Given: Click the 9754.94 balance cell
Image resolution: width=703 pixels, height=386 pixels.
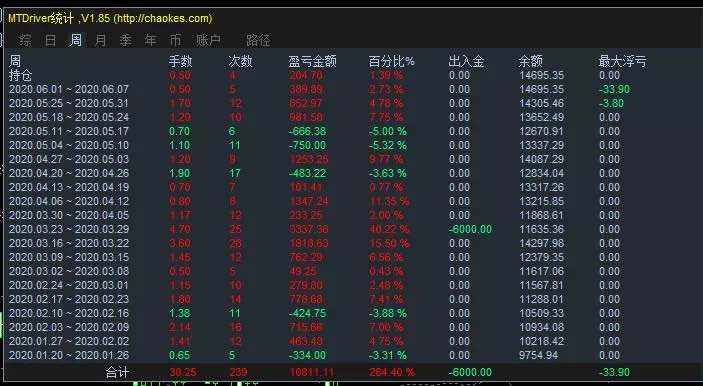Looking at the screenshot, I should tap(538, 355).
